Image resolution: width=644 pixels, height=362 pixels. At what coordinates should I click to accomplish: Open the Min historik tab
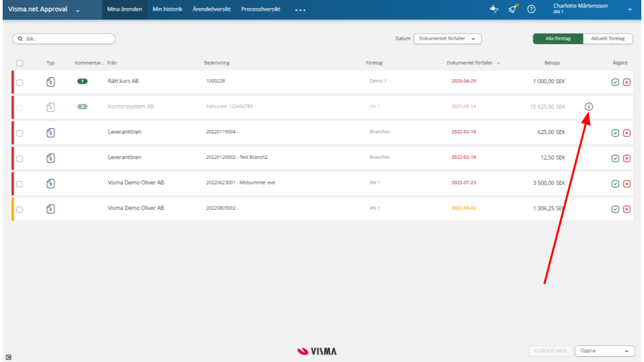(x=167, y=9)
